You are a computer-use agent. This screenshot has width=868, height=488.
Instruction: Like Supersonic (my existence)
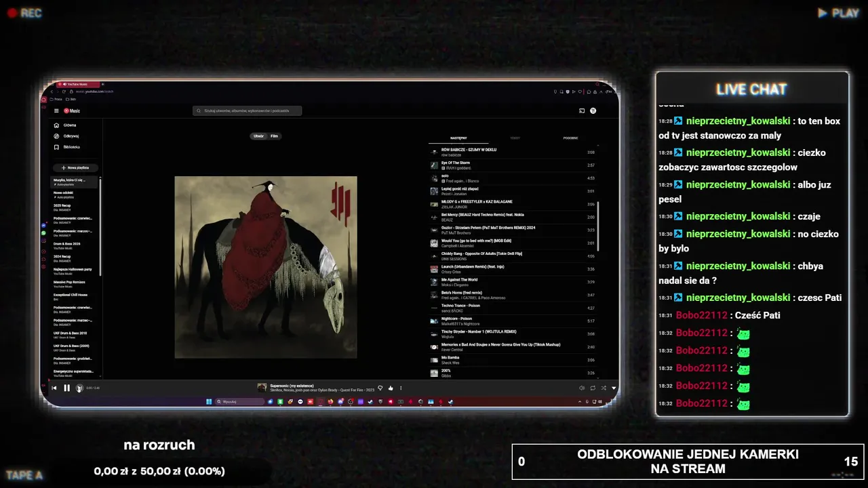(x=391, y=388)
